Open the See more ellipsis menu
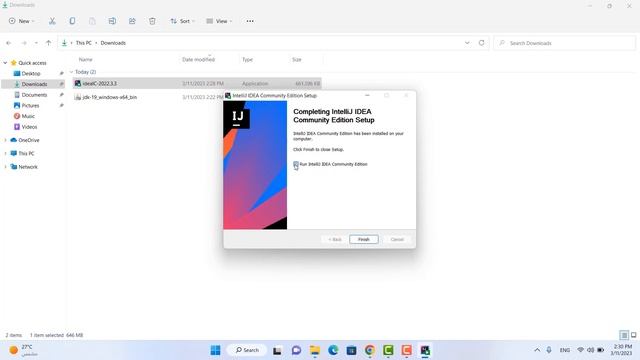 tap(250, 21)
